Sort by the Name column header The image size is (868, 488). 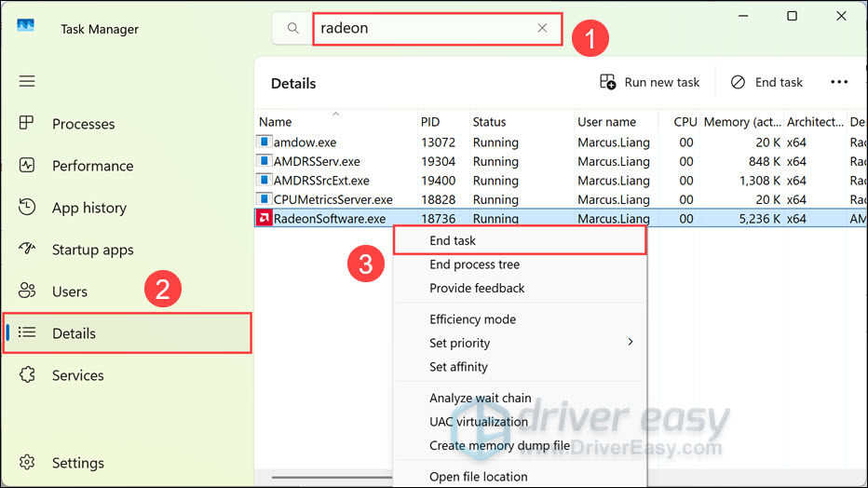click(x=276, y=122)
